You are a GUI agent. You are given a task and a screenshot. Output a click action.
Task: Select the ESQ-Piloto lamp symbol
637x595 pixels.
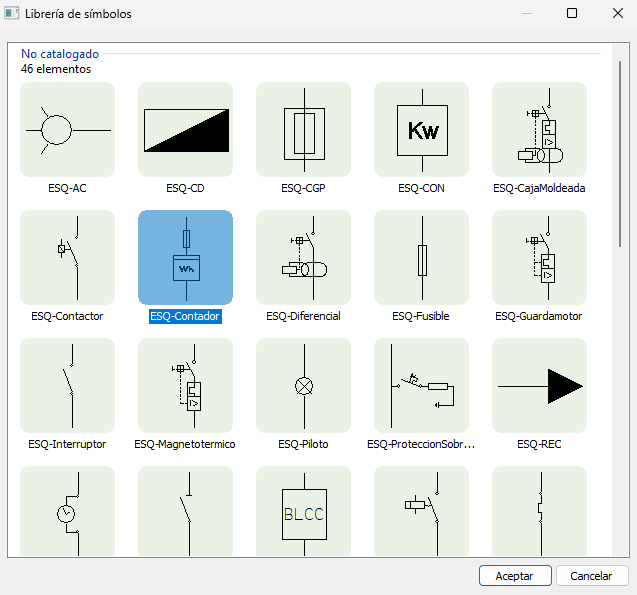pyautogui.click(x=303, y=385)
